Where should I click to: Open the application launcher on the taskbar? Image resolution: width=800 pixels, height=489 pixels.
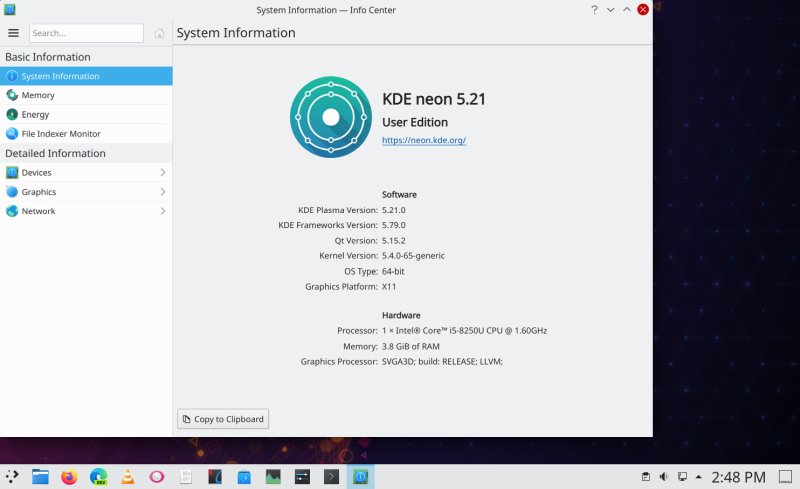pos(12,477)
